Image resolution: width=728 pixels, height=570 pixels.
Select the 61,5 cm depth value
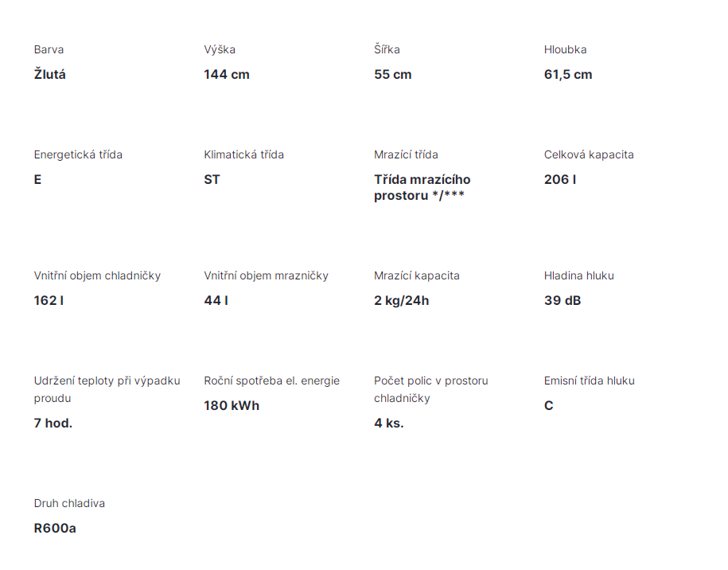coord(568,75)
